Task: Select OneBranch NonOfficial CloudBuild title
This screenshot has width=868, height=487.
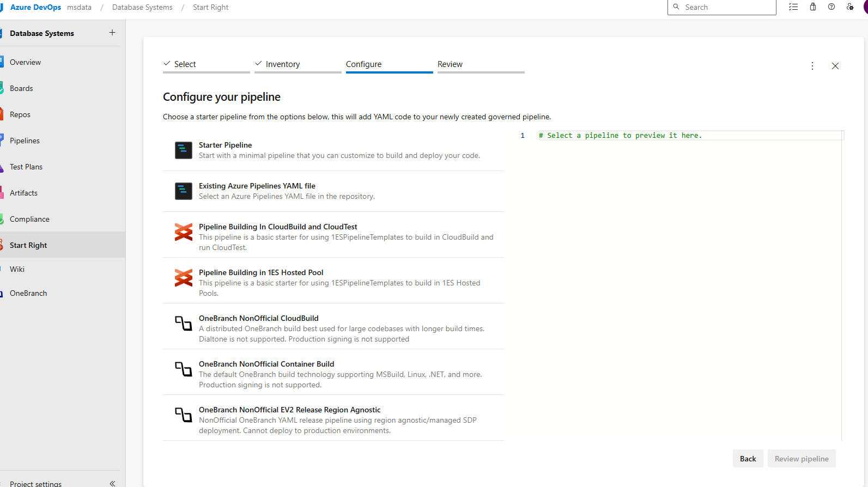Action: 259,318
